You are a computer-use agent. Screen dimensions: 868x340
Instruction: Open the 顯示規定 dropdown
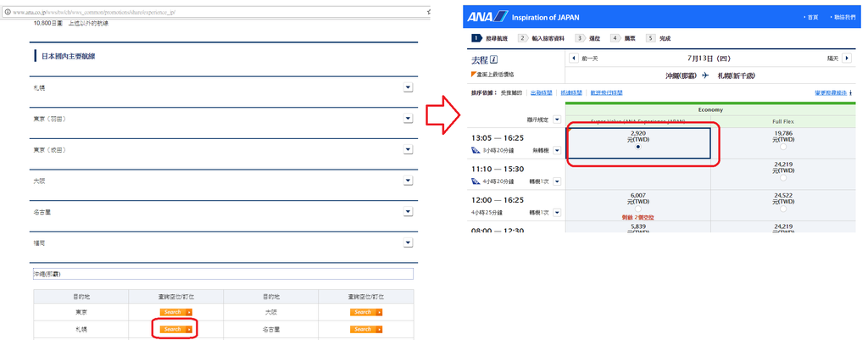[556, 120]
